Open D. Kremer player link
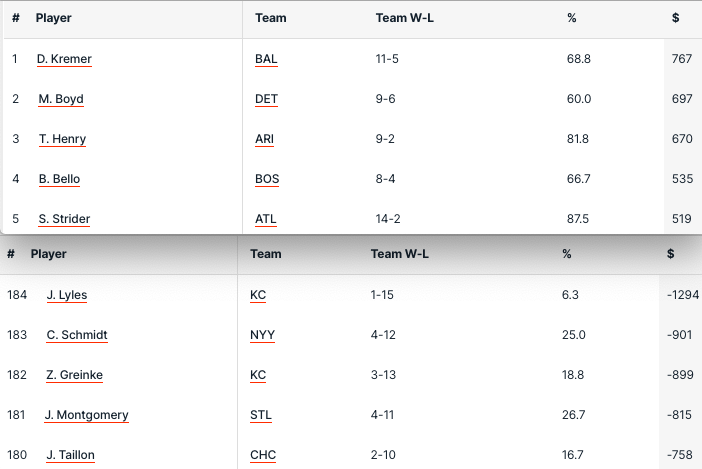This screenshot has height=469, width=702. point(64,59)
